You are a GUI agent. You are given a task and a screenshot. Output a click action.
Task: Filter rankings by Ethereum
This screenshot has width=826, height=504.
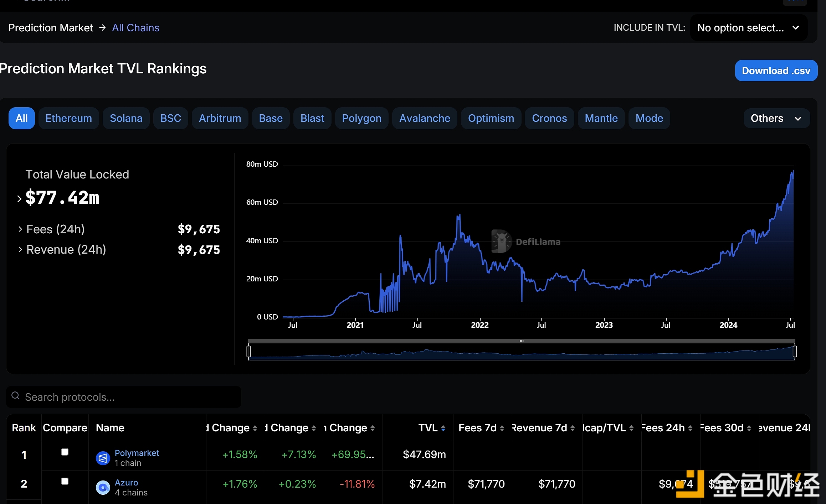point(69,118)
